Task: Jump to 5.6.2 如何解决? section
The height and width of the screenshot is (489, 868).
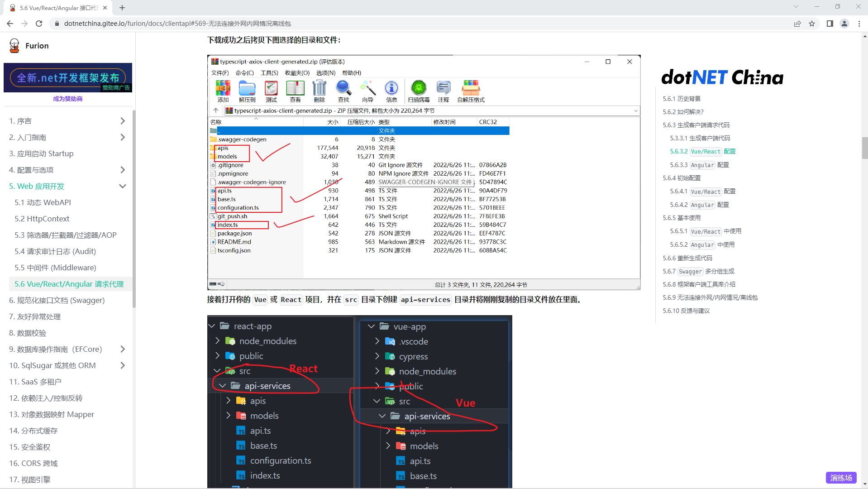Action: (683, 112)
